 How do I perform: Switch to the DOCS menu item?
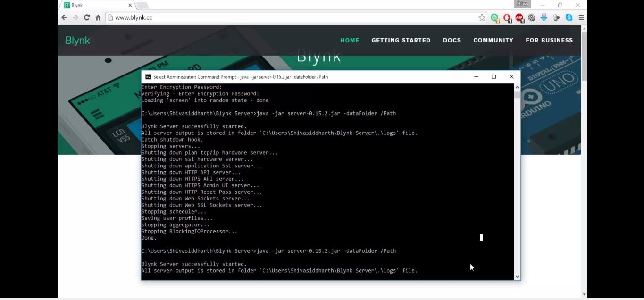click(x=452, y=40)
